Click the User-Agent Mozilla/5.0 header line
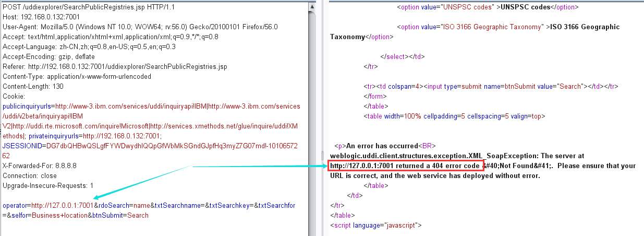Screen dimensions: 644x236 pyautogui.click(x=140, y=27)
